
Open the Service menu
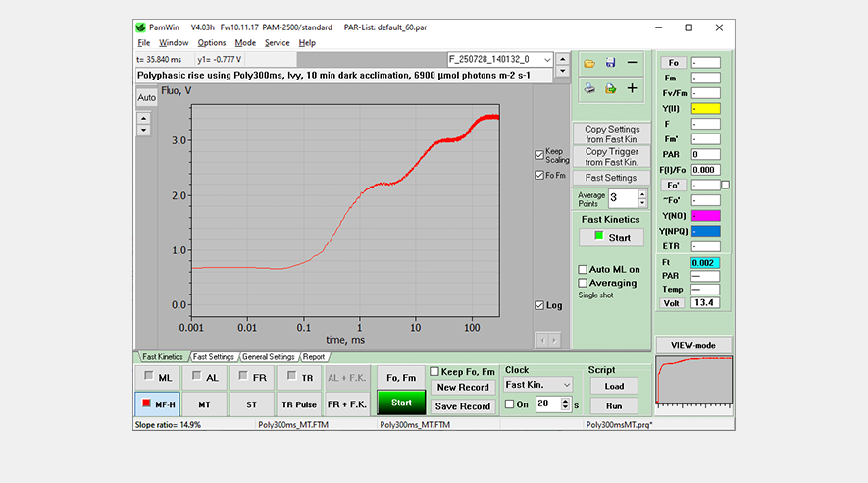tap(277, 42)
